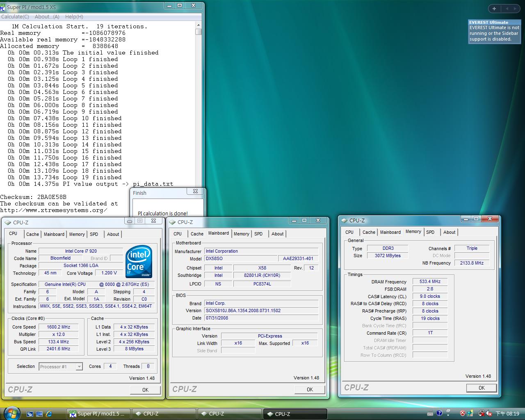Click the taskbar clock showing 08:19
This screenshot has width=525, height=420.
[x=507, y=414]
